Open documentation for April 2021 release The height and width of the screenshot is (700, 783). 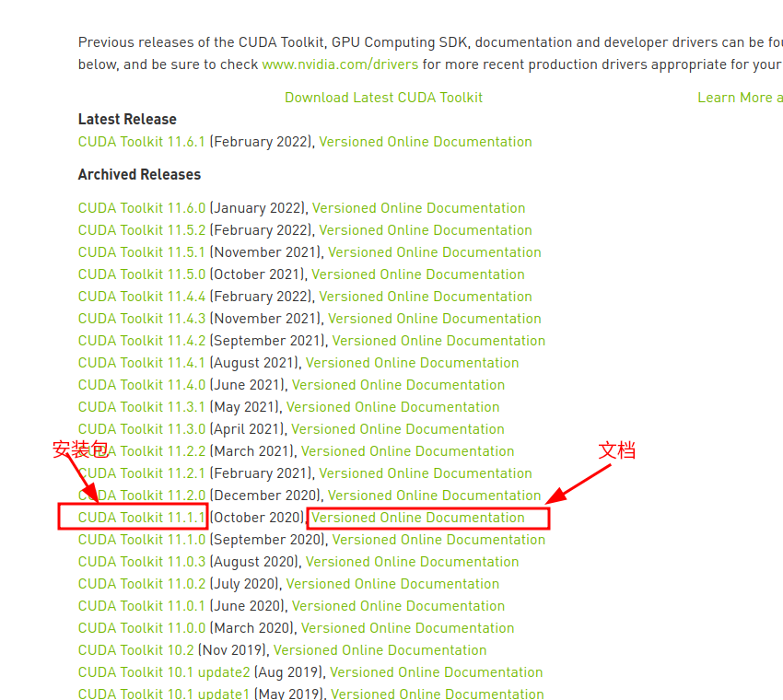pos(398,429)
